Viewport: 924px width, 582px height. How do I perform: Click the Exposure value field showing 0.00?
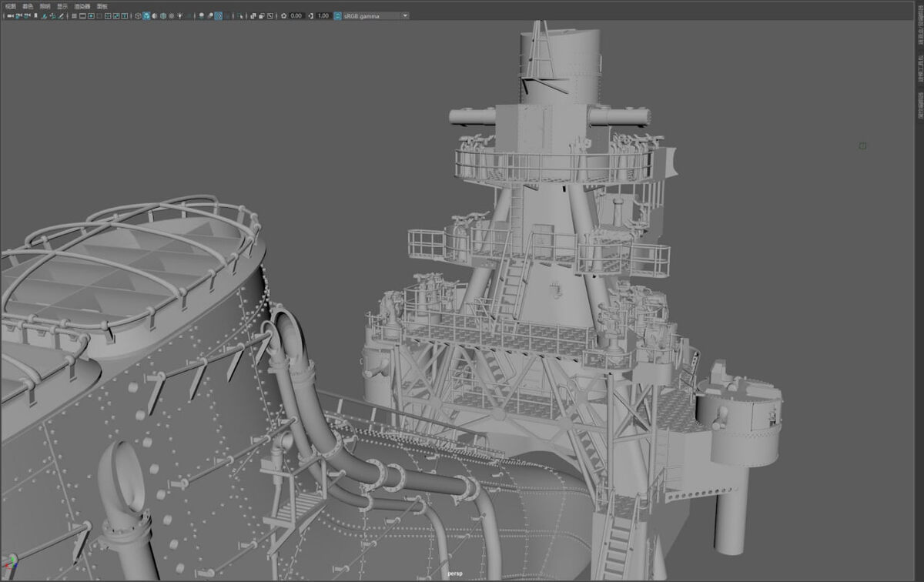click(x=296, y=15)
